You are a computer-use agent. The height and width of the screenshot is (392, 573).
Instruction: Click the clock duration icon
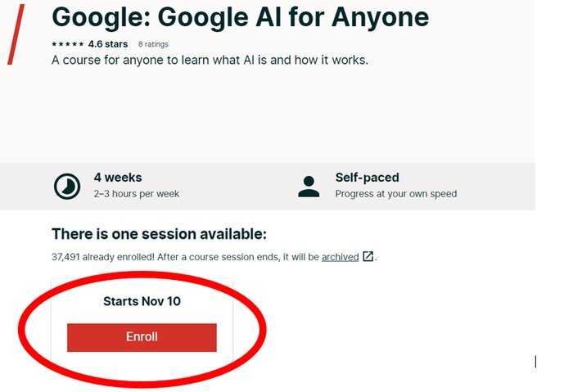click(x=67, y=187)
